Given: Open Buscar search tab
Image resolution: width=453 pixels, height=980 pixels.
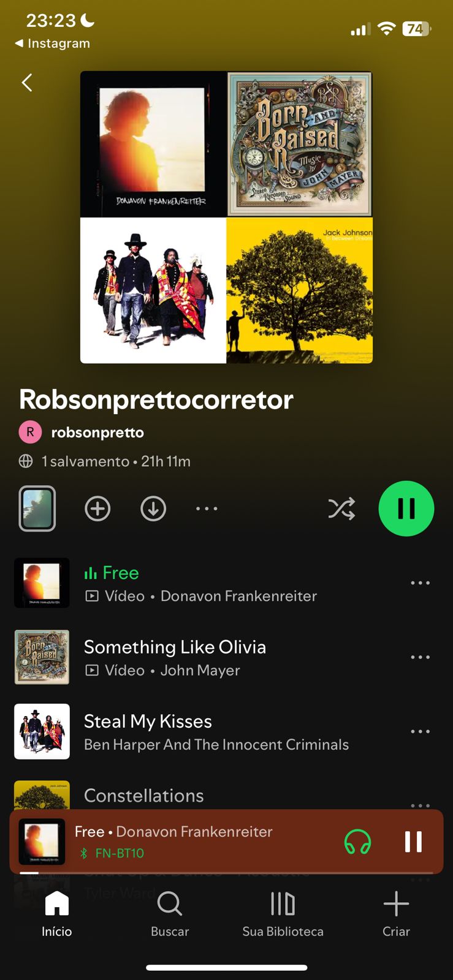Looking at the screenshot, I should (170, 914).
